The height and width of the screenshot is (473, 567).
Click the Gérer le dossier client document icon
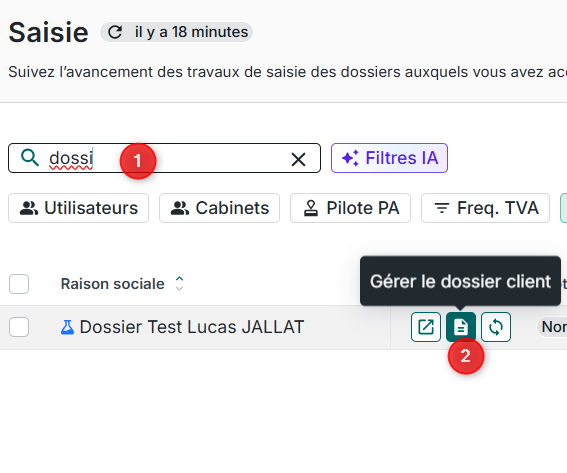pos(461,327)
